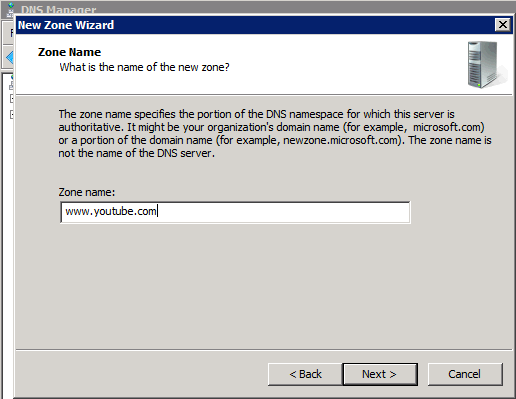Click "What is the name of the new zone?" text
516x399 pixels.
coord(144,67)
